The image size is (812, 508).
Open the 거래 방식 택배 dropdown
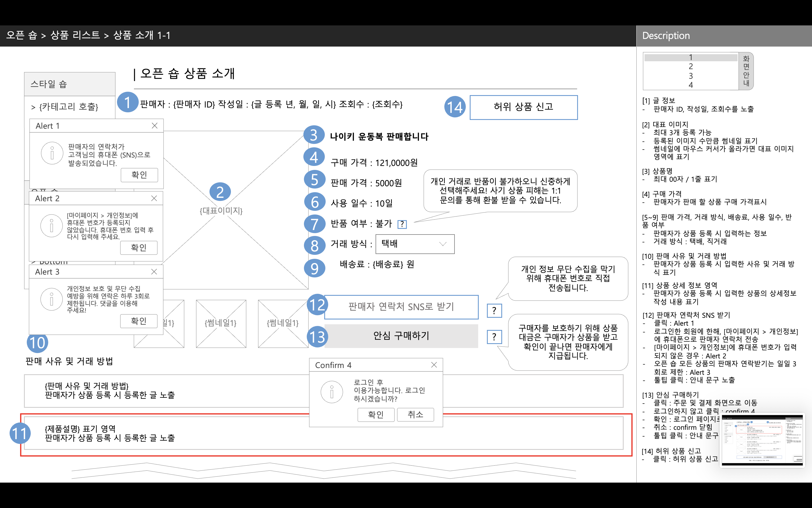(415, 244)
